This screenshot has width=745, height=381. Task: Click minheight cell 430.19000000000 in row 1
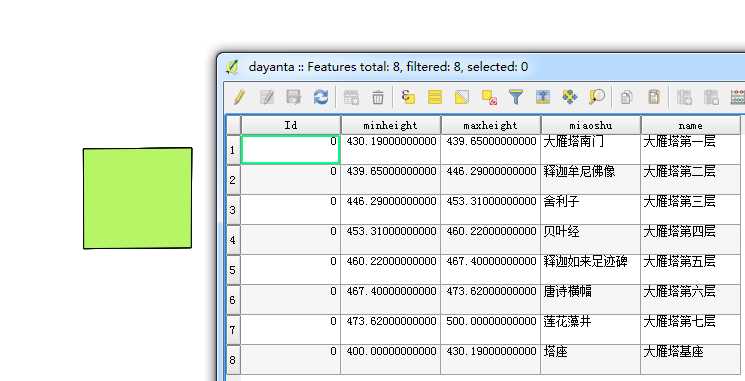tap(391, 150)
